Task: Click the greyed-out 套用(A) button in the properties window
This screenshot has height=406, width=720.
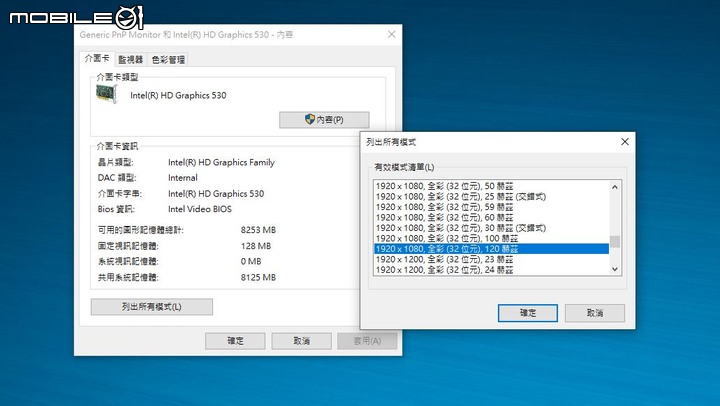Action: tap(367, 341)
